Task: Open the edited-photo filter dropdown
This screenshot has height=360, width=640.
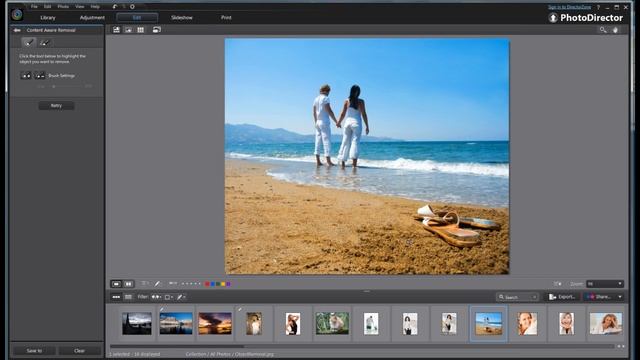Action: pyautogui.click(x=181, y=297)
